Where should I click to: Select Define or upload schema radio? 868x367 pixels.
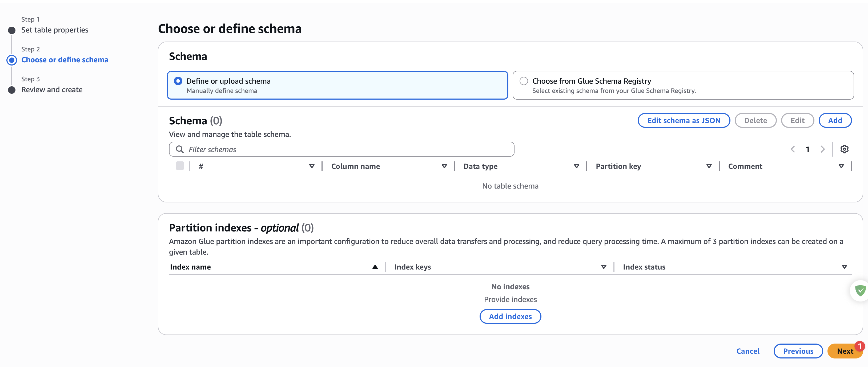[178, 81]
